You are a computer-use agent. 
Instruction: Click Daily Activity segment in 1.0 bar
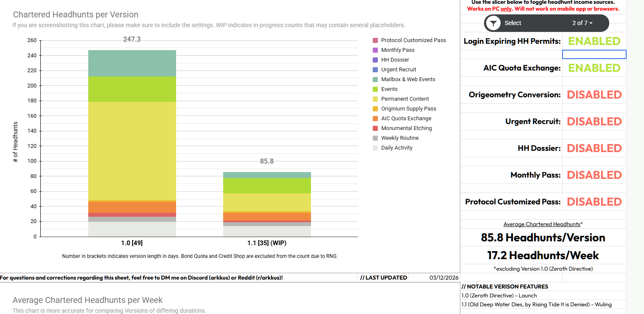132,229
